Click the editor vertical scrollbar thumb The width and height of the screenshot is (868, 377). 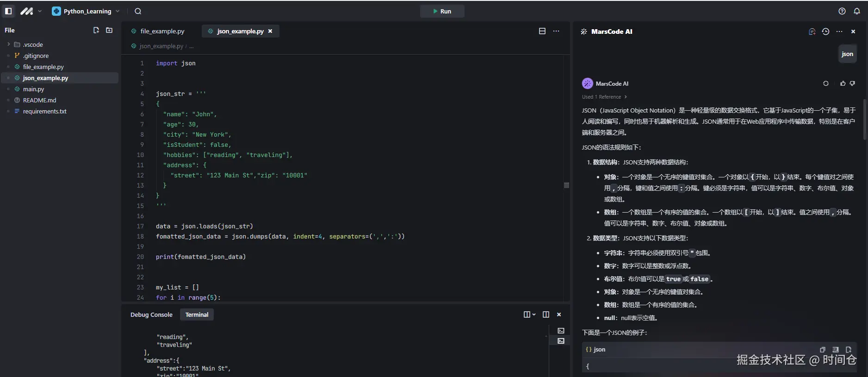[566, 185]
